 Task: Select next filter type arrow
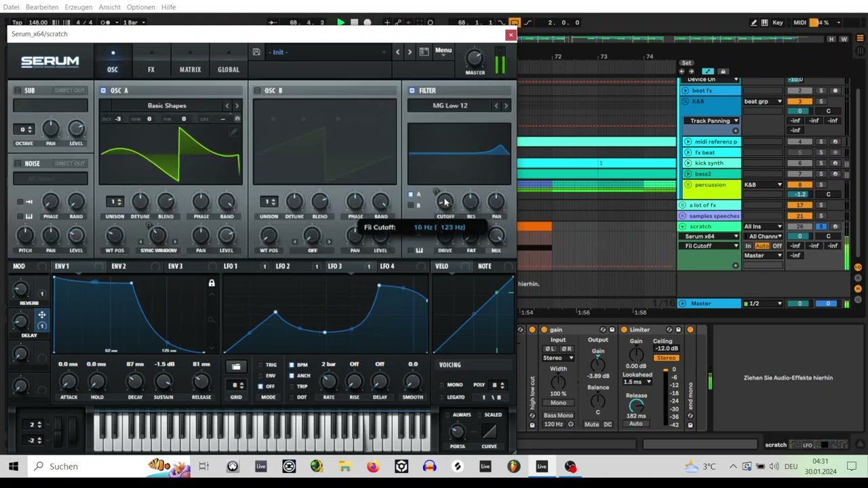coord(506,106)
